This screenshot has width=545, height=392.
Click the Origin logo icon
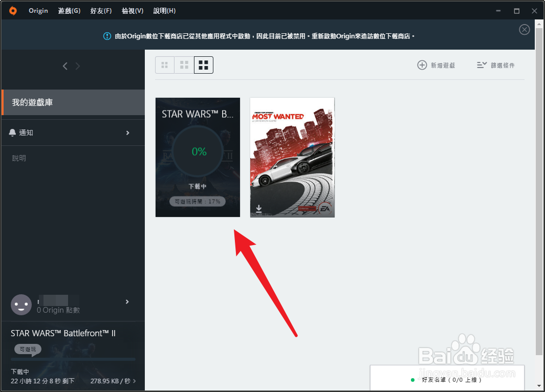point(13,11)
